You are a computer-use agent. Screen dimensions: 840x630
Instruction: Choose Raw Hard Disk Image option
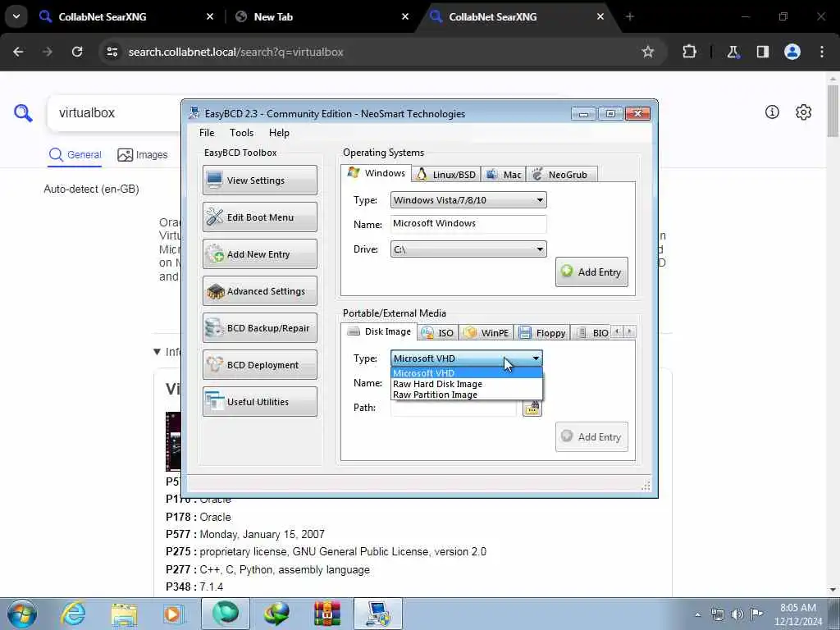click(467, 384)
